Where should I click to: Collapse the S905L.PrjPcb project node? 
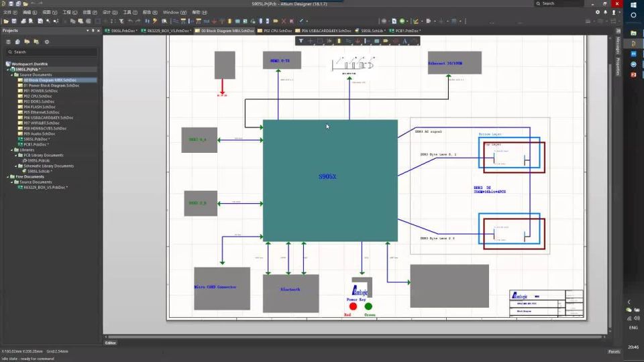(x=8, y=69)
